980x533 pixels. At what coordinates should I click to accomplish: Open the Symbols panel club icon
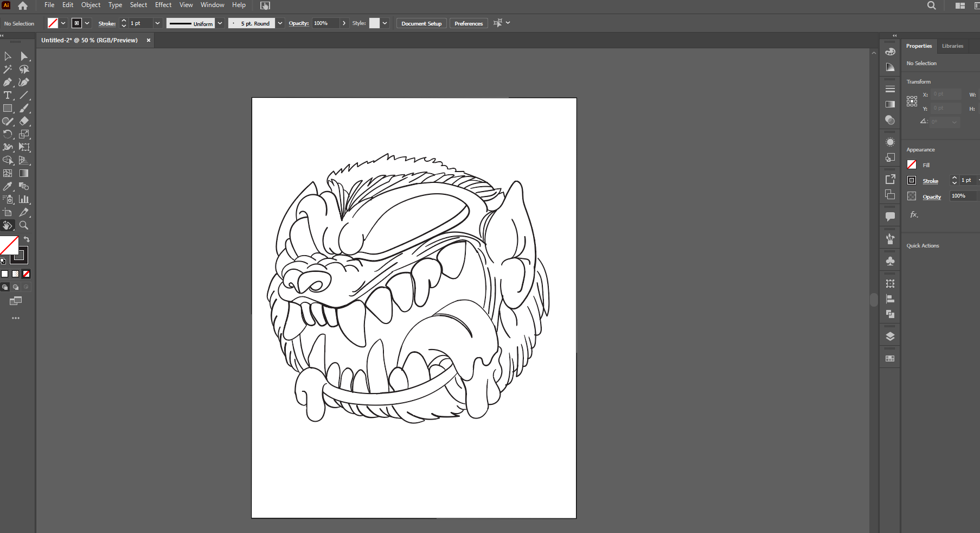pos(890,261)
